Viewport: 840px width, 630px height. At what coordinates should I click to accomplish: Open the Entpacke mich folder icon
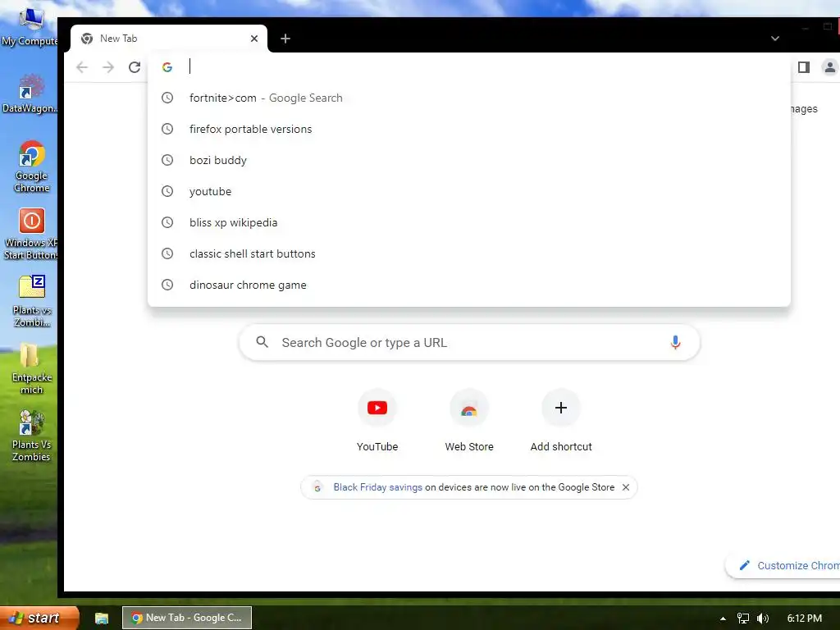(x=32, y=368)
